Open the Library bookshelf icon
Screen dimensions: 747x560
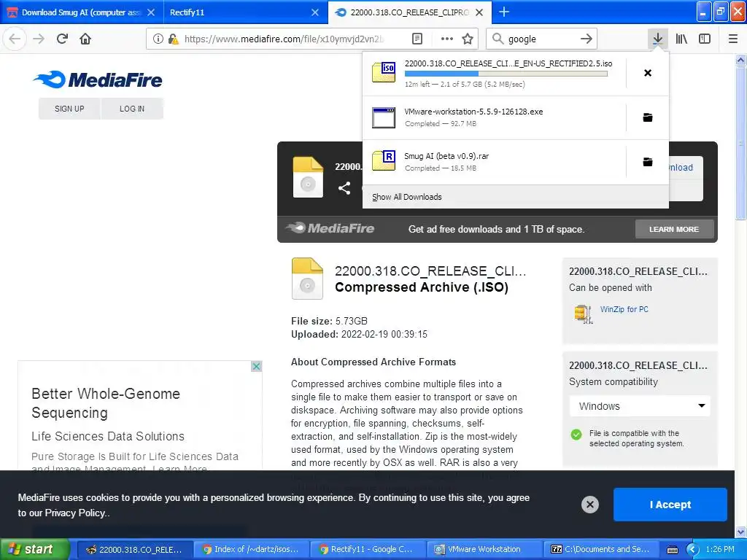point(681,39)
